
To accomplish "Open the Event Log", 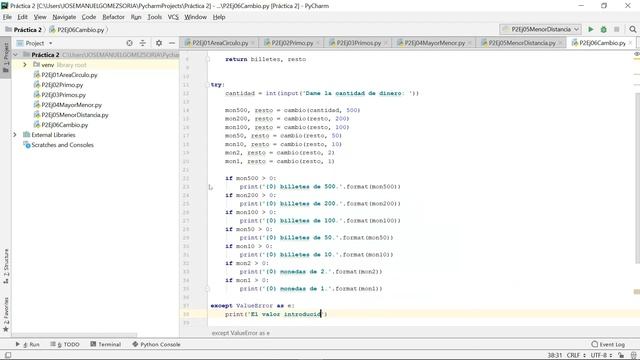I will click(x=608, y=344).
